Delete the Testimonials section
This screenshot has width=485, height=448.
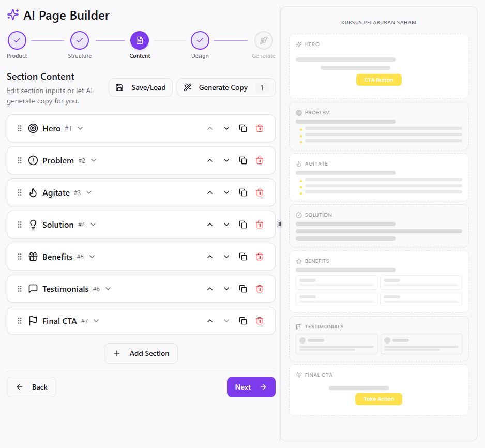(x=260, y=289)
